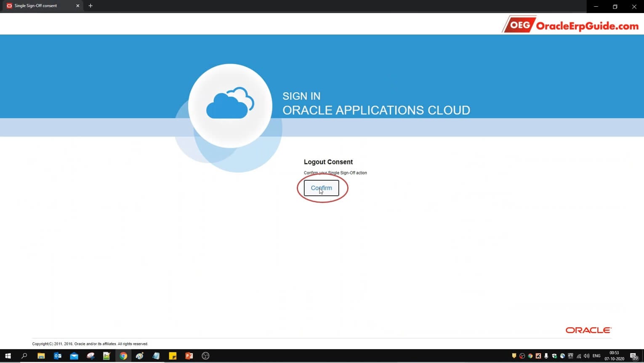This screenshot has width=644, height=363.
Task: Click the gray headset tray icon
Action: (570, 356)
